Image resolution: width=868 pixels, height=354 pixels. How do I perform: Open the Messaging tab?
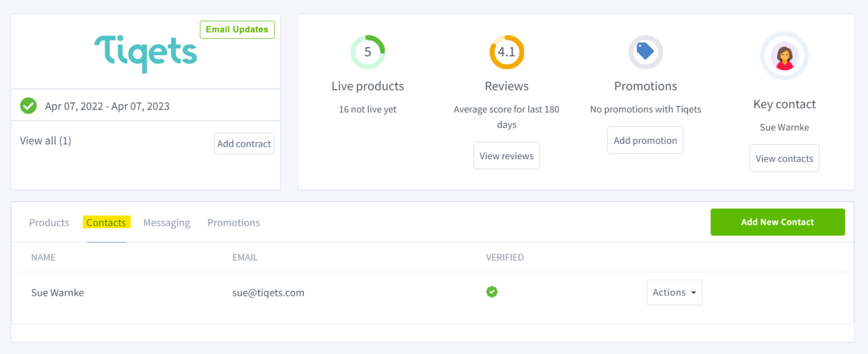point(167,222)
